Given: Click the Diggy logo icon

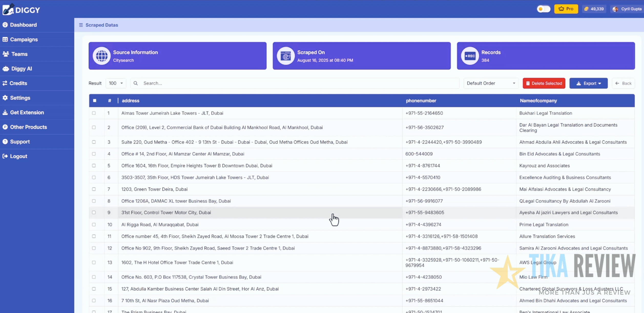Looking at the screenshot, I should coord(8,9).
